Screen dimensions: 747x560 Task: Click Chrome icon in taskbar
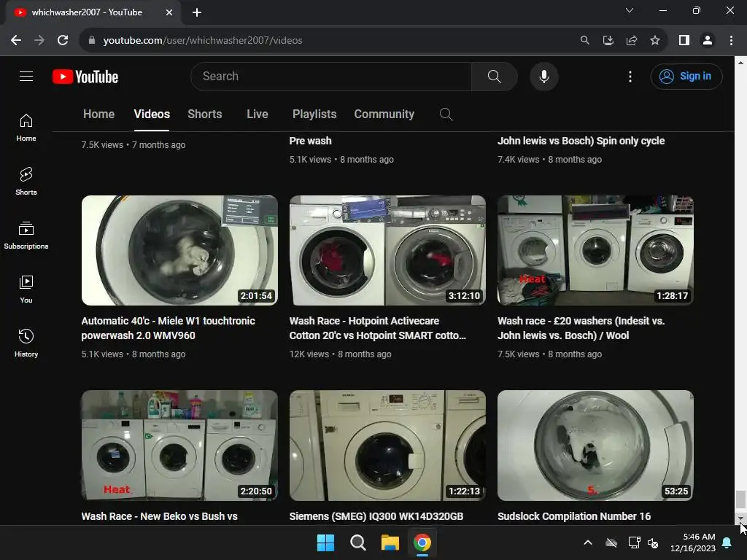tap(422, 542)
